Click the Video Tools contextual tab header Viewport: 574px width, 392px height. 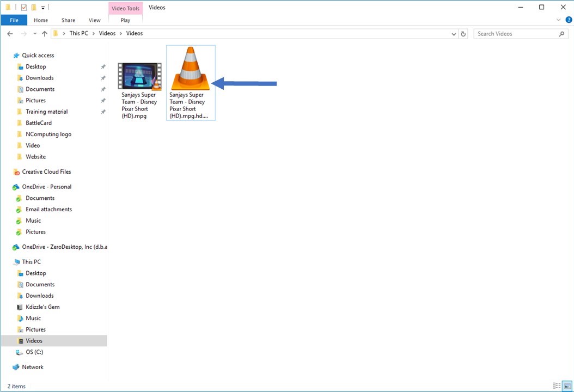point(126,8)
